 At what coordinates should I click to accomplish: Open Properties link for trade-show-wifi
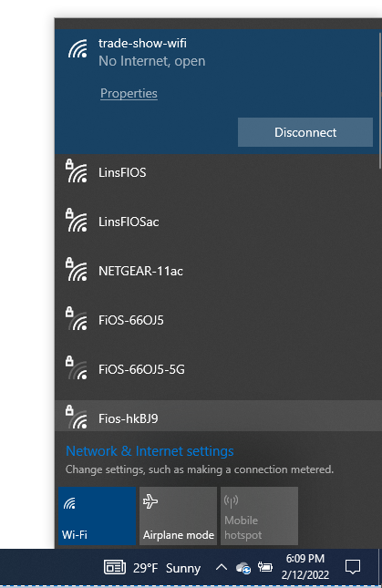point(129,93)
